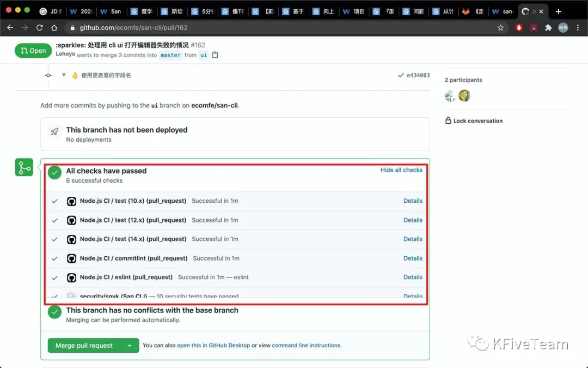
Task: Click the first participant avatar
Action: click(x=450, y=96)
